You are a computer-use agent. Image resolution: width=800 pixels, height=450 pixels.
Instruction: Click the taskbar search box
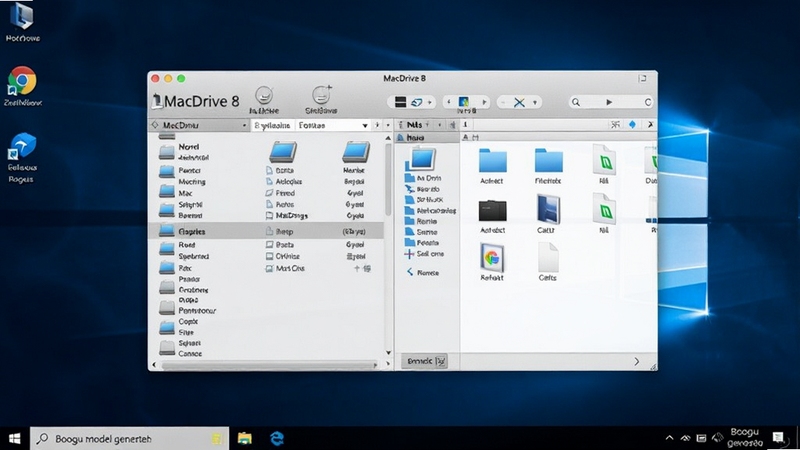(130, 438)
